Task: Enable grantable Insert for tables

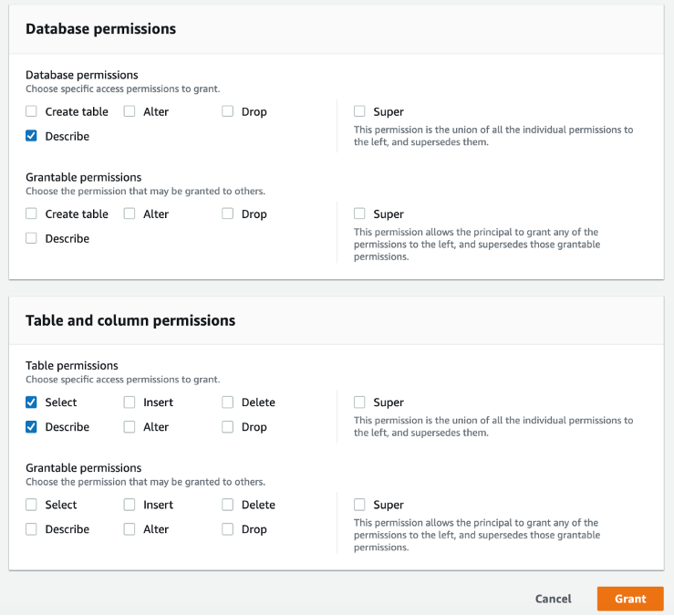Action: pyautogui.click(x=130, y=505)
